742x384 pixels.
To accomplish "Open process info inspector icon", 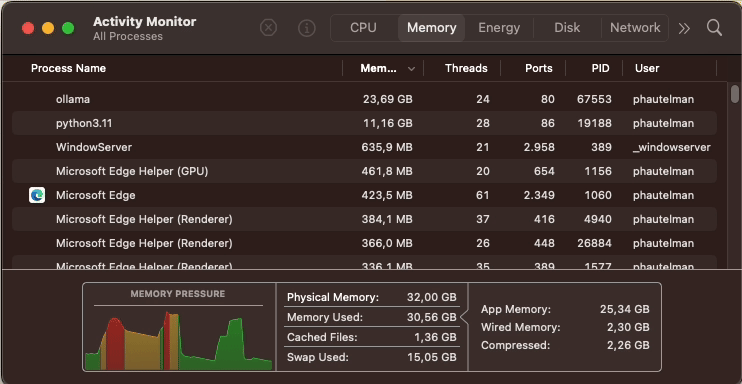I will click(x=307, y=28).
